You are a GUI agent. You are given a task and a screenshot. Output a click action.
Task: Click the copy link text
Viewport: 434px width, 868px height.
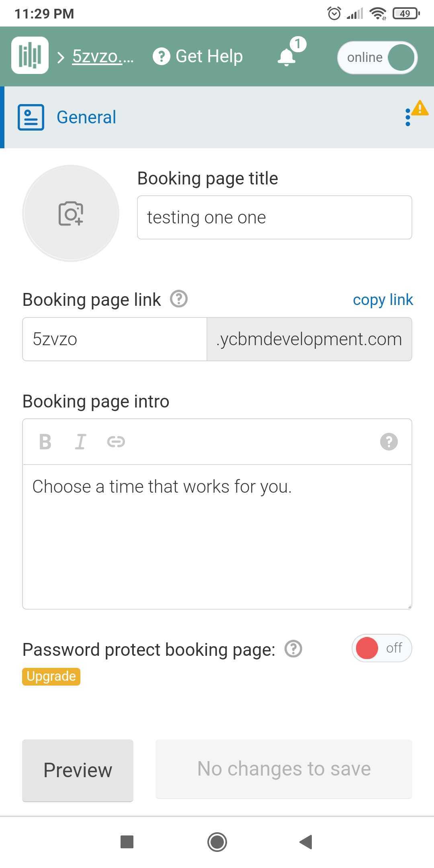click(383, 300)
